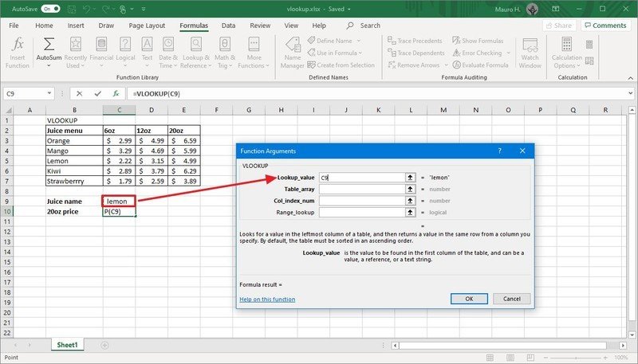Open Lookup & Reference functions
638x364 pixels.
(196, 53)
